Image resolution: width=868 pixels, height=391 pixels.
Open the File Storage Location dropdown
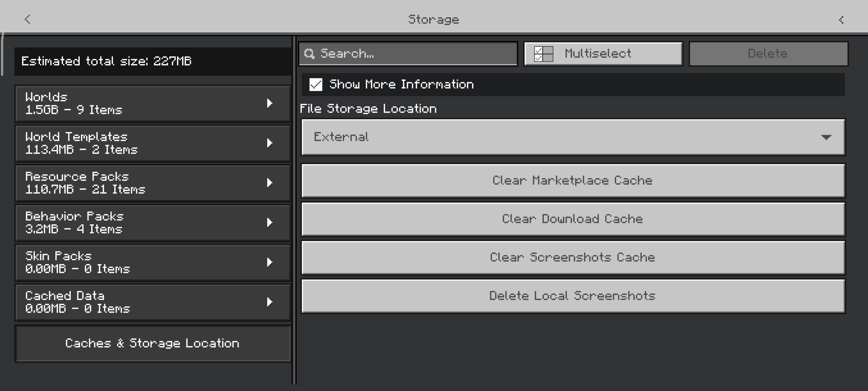tap(573, 137)
